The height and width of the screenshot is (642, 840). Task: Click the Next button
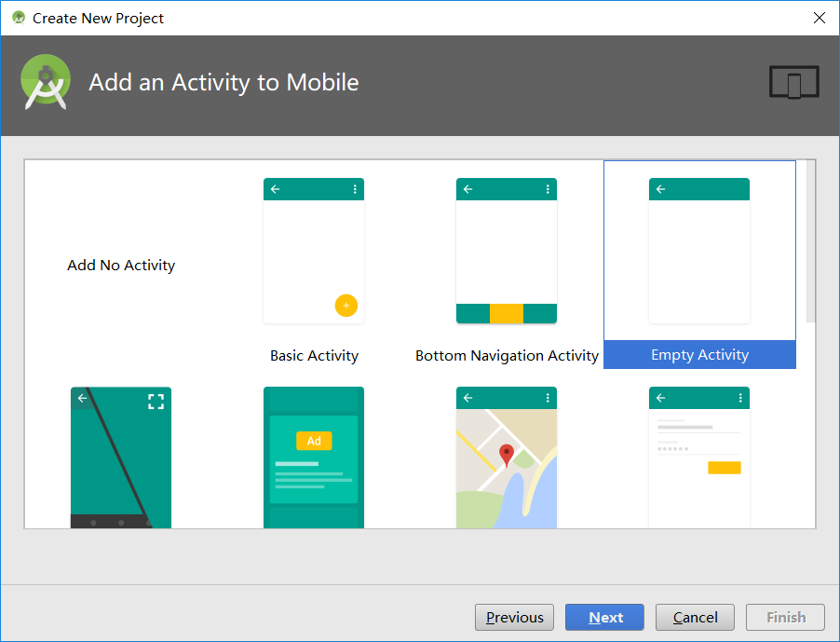pos(604,617)
